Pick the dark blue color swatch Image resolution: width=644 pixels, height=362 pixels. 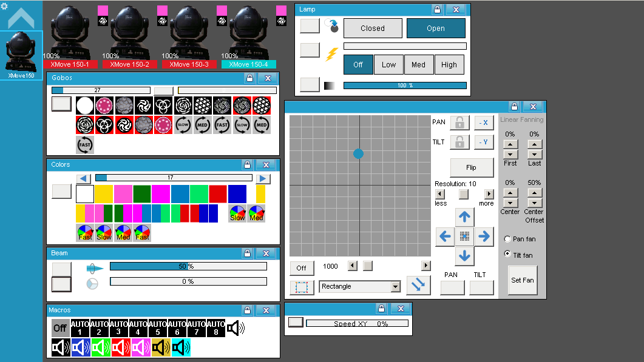(x=237, y=194)
